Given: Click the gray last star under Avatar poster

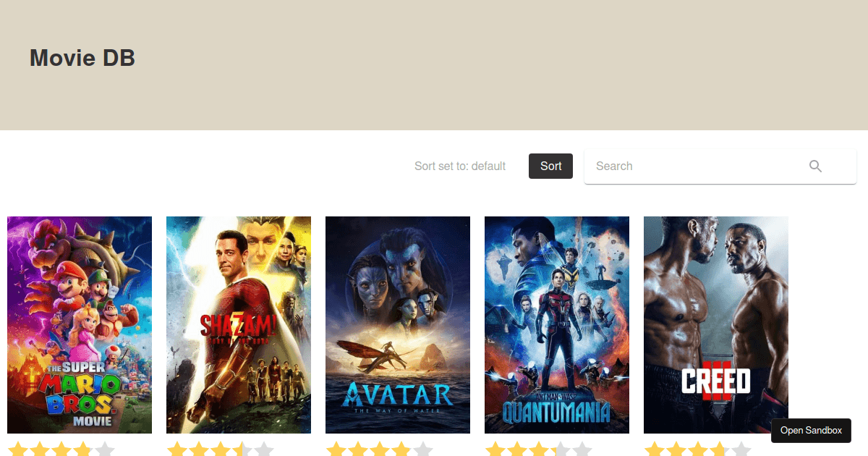Looking at the screenshot, I should [x=423, y=450].
